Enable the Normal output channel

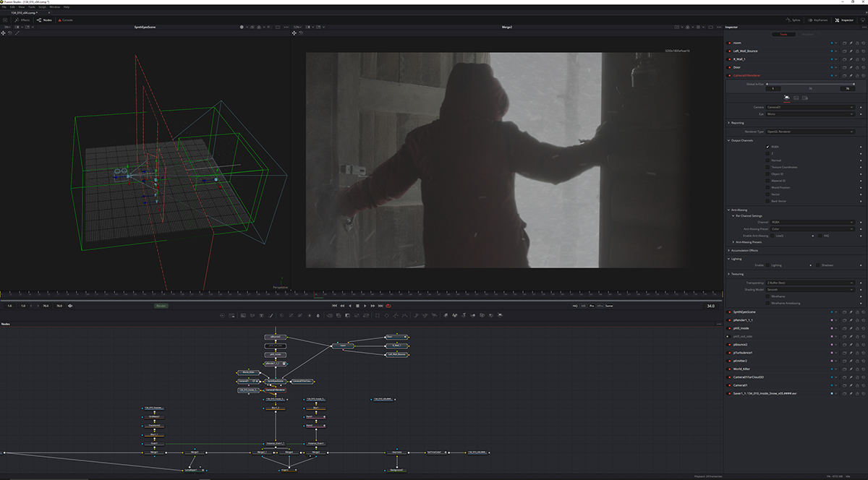click(767, 160)
